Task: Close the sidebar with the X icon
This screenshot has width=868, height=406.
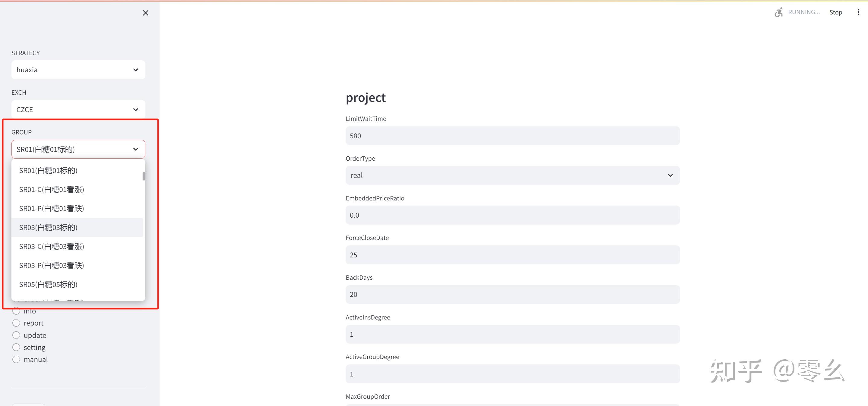Action: coord(145,13)
